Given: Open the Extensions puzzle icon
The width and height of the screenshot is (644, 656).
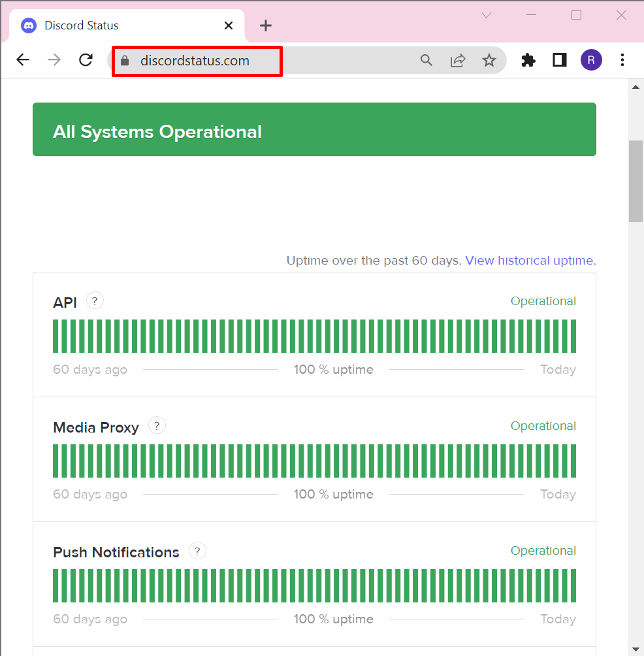Looking at the screenshot, I should pos(528,60).
